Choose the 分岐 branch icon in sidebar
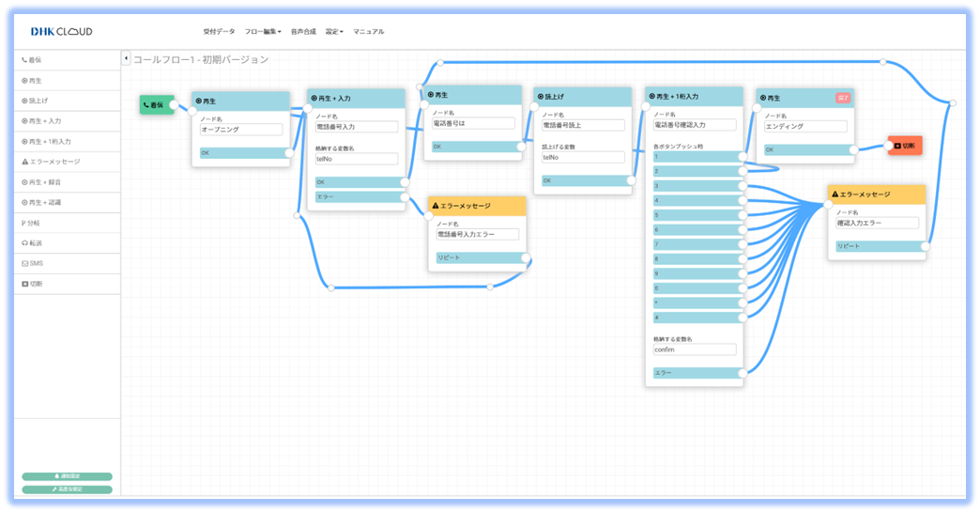Image resolution: width=980 pixels, height=513 pixels. click(x=24, y=223)
